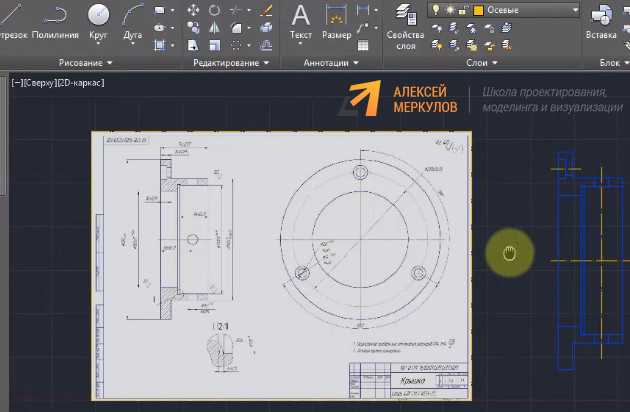Viewport: 630px width, 412px height.
Task: Click the Multileader icon in Аннотации
Action: [x=362, y=28]
